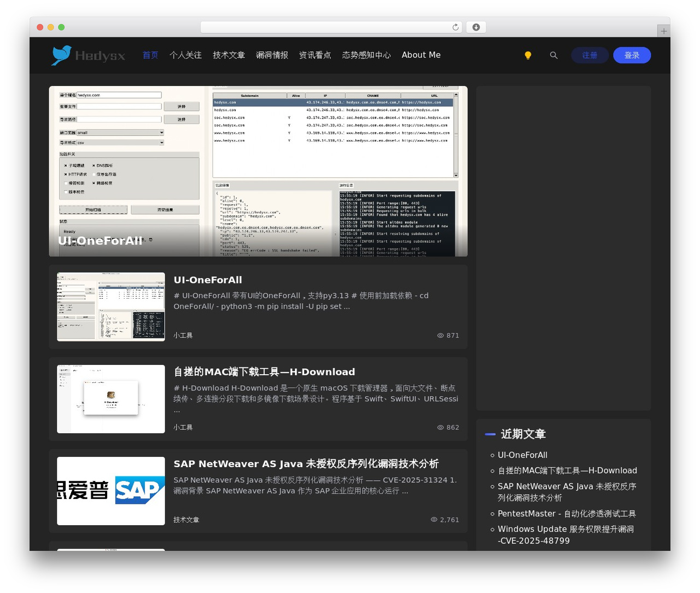Open SAP NetWeaver link in recent articles sidebar
Viewport: 700px width, 593px height.
[567, 492]
